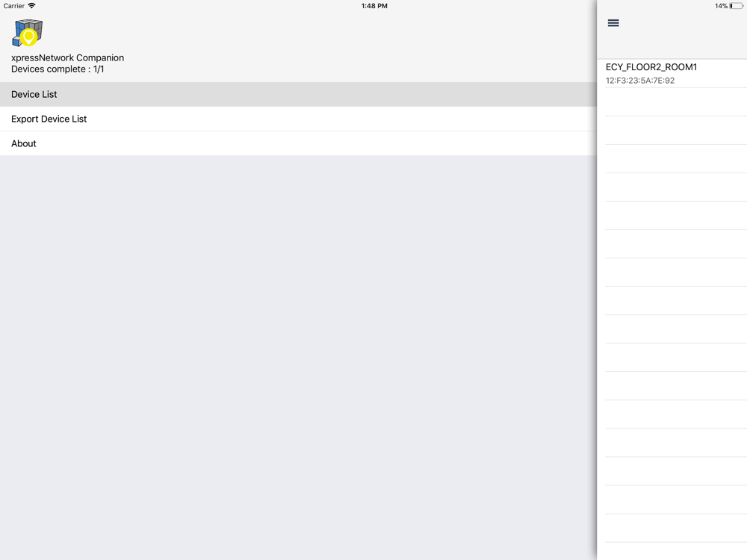Viewport: 747px width, 560px height.
Task: Tap the Devices complete : 1/1 status
Action: coord(58,69)
